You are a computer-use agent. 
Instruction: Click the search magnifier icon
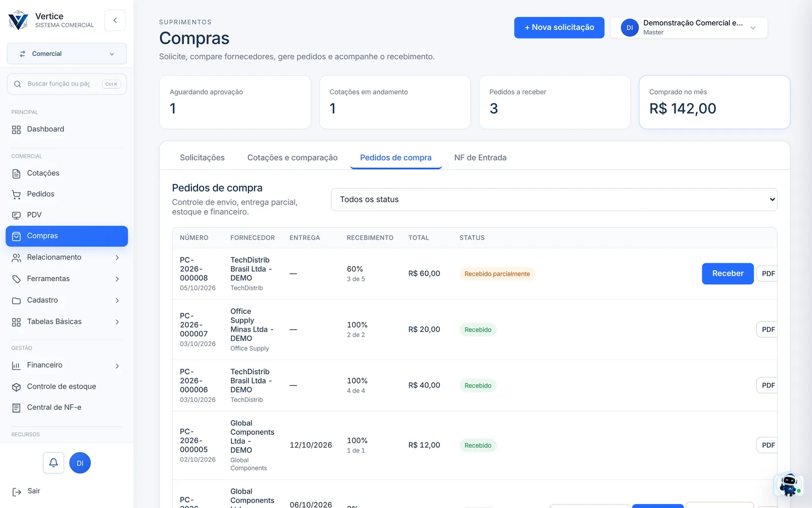(x=17, y=84)
